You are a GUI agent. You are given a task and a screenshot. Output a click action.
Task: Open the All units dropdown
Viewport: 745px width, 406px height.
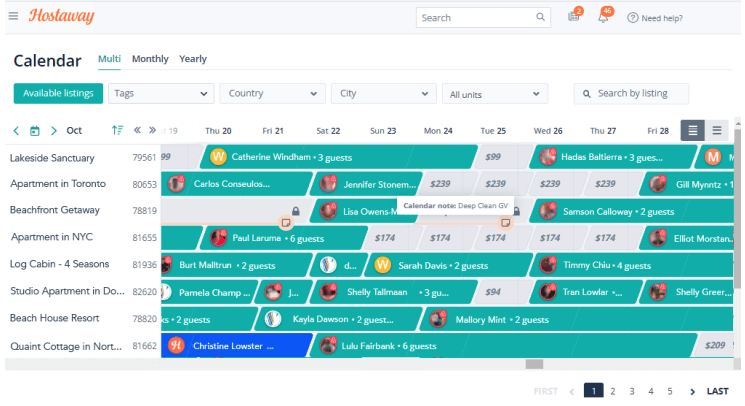[495, 94]
